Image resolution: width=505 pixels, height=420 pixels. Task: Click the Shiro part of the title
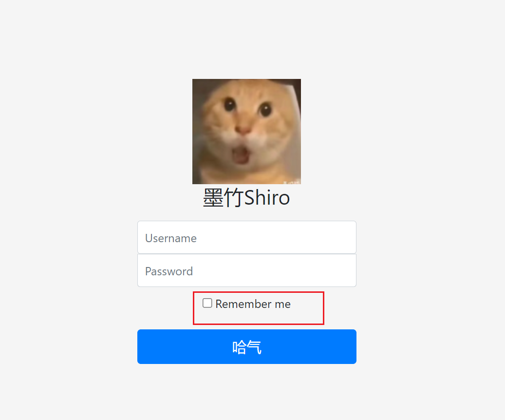(267, 197)
